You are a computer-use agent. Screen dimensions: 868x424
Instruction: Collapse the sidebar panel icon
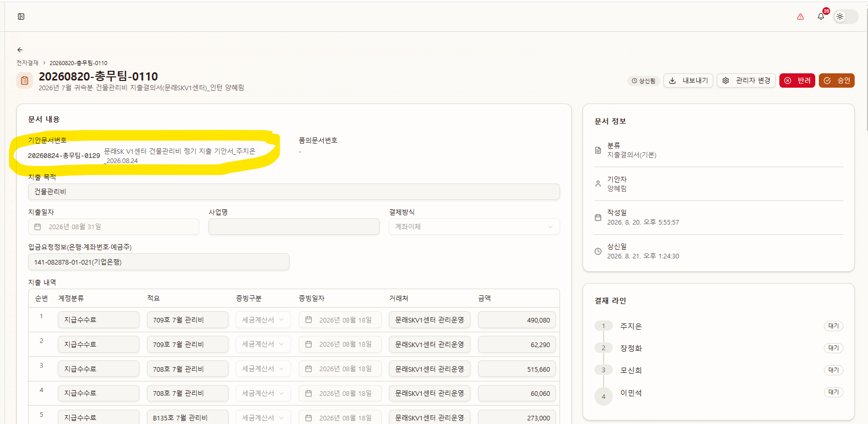(x=21, y=16)
